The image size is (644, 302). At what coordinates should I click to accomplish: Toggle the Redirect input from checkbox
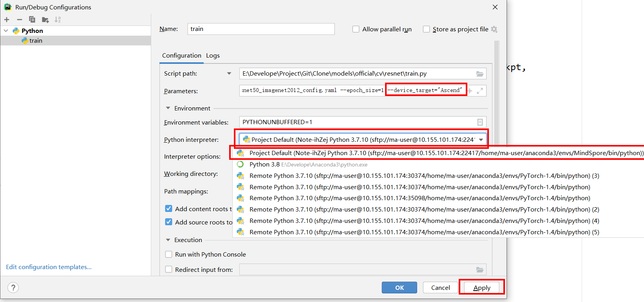tap(169, 269)
